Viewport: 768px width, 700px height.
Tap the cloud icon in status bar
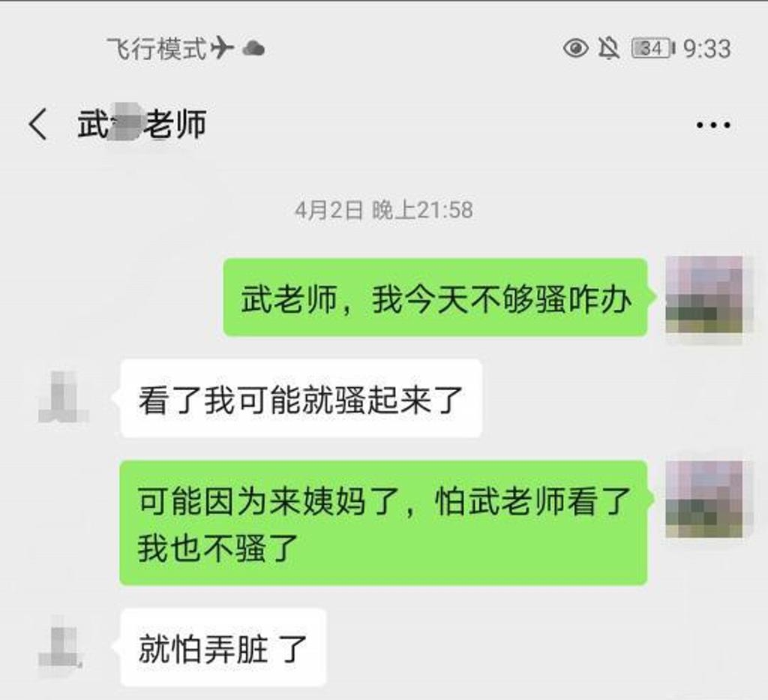(253, 49)
